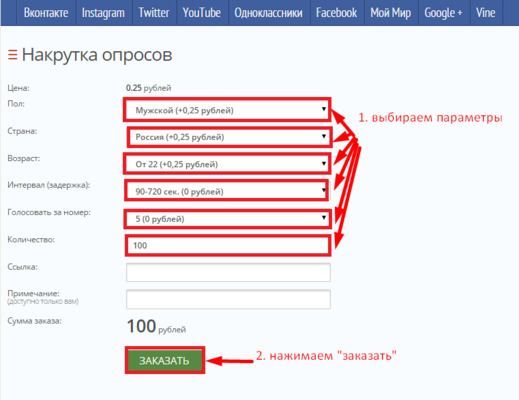This screenshot has height=400, width=519.
Task: Open the Google + tab
Action: click(x=443, y=13)
